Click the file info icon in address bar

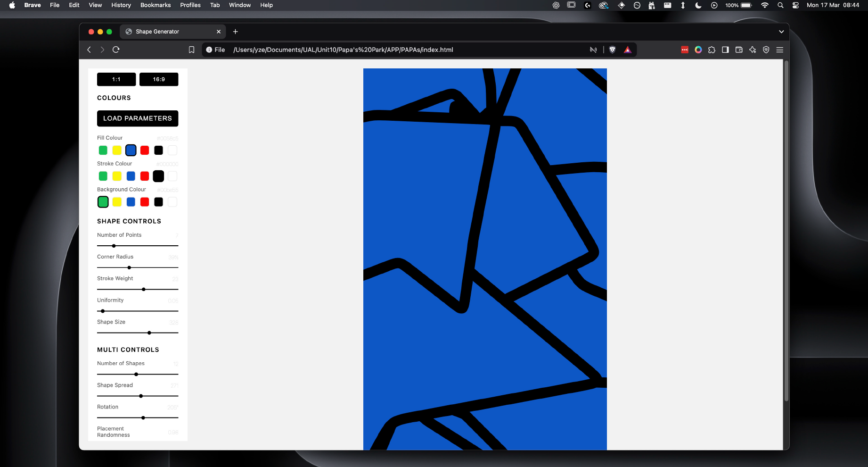[x=209, y=50]
